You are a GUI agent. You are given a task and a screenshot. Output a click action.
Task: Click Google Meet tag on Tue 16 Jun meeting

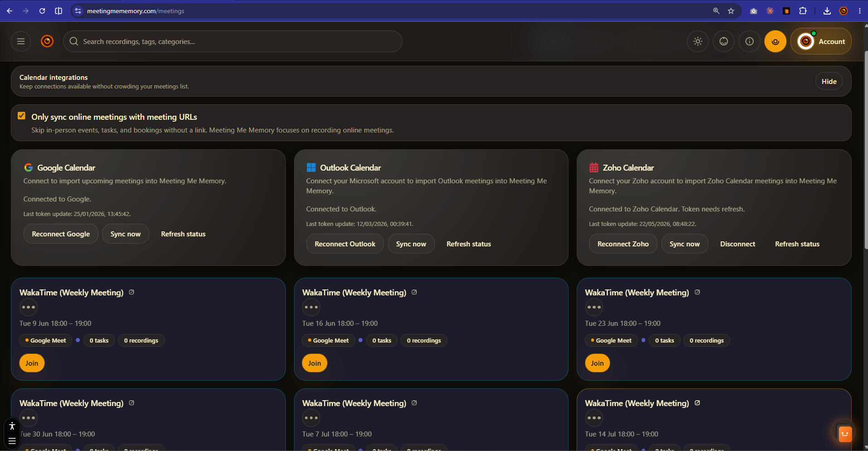(328, 340)
